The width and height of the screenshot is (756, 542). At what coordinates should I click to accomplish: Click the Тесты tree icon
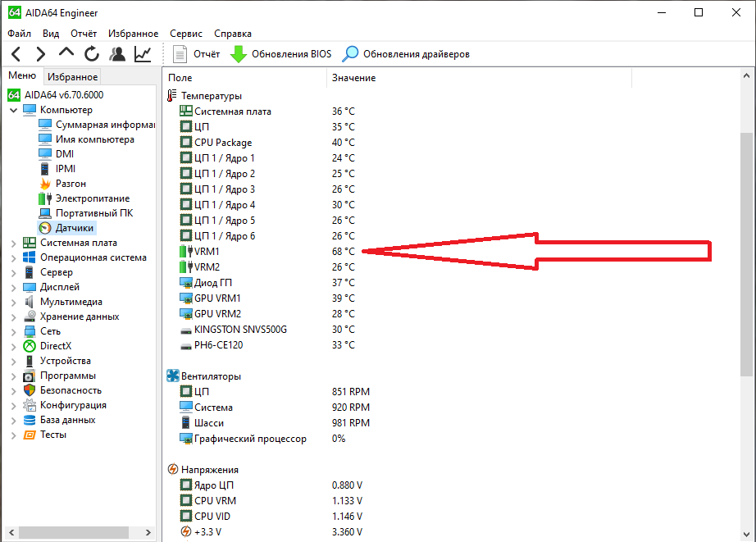point(30,435)
